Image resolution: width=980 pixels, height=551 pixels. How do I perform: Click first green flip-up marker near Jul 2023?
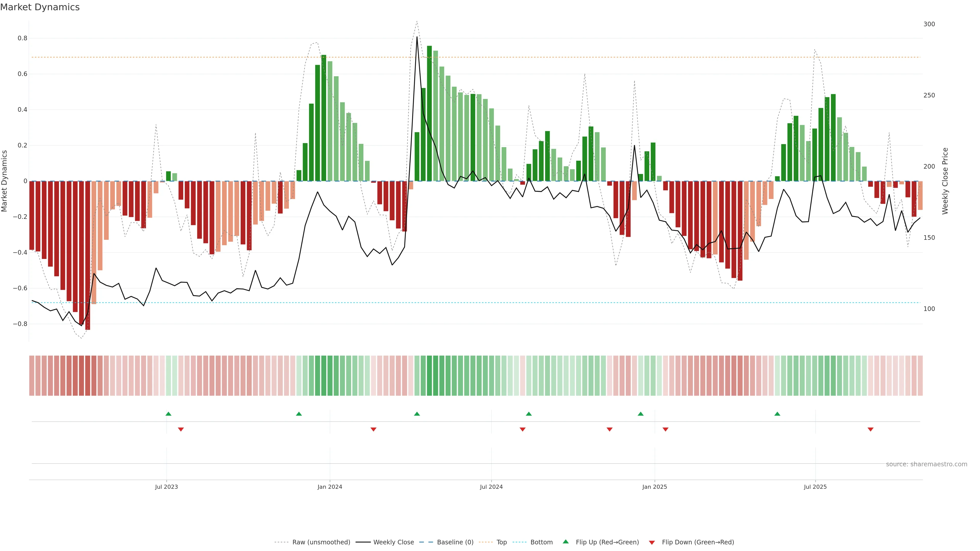point(168,414)
